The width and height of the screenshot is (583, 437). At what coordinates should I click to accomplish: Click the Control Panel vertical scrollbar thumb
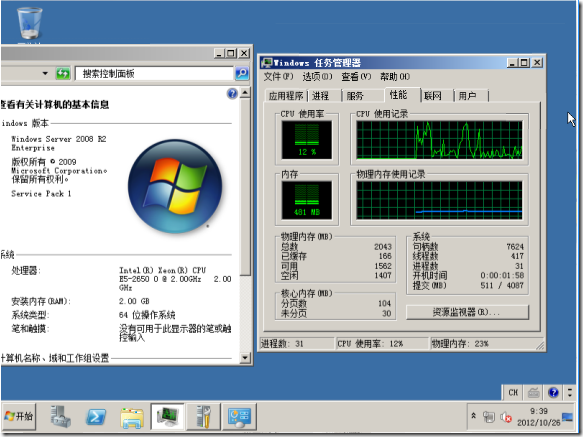[245, 187]
